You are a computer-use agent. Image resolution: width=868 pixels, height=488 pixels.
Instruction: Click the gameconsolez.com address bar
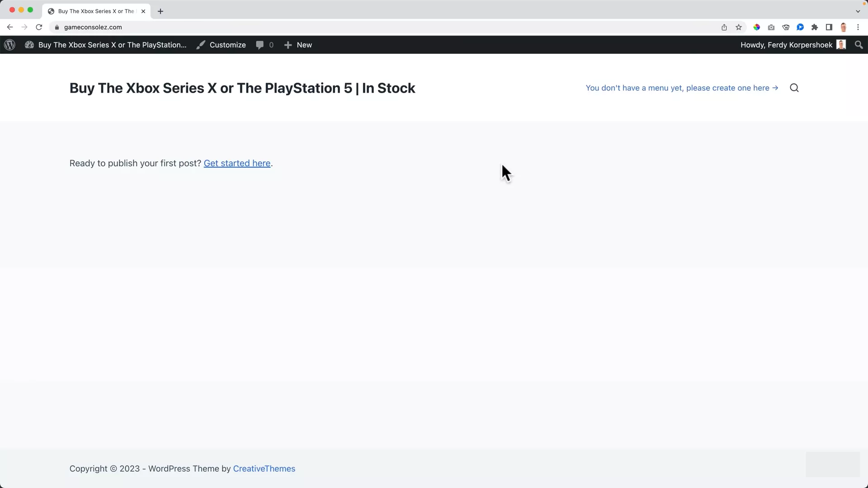(x=94, y=27)
